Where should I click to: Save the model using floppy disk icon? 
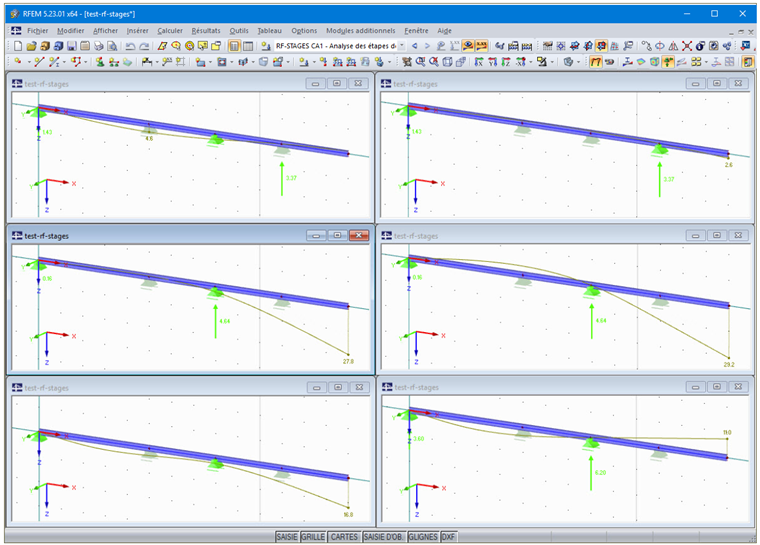click(x=72, y=46)
